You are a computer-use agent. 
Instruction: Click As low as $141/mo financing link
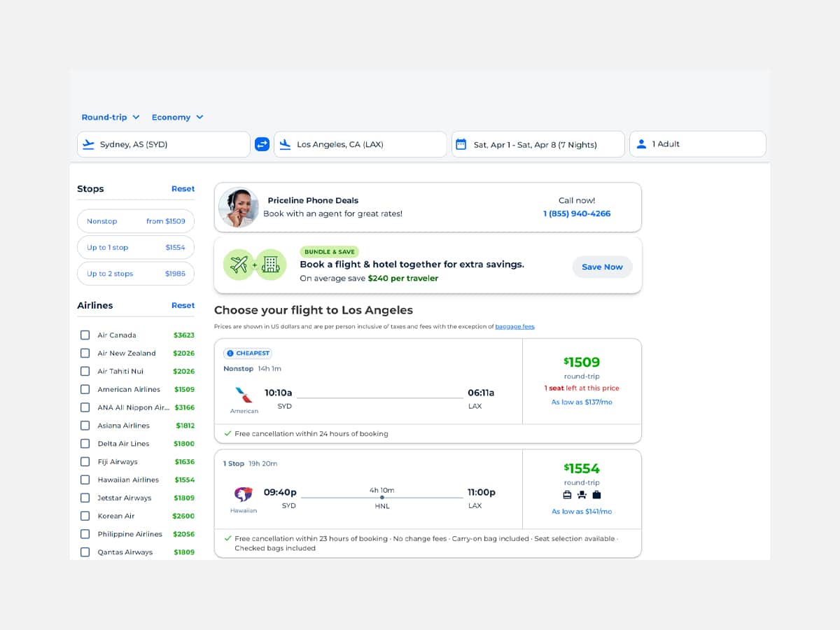click(582, 512)
